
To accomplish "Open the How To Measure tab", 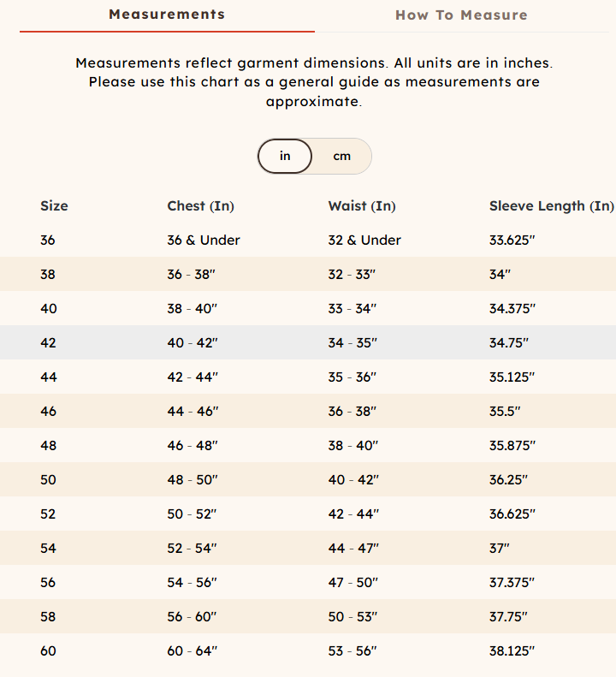I will click(x=461, y=15).
